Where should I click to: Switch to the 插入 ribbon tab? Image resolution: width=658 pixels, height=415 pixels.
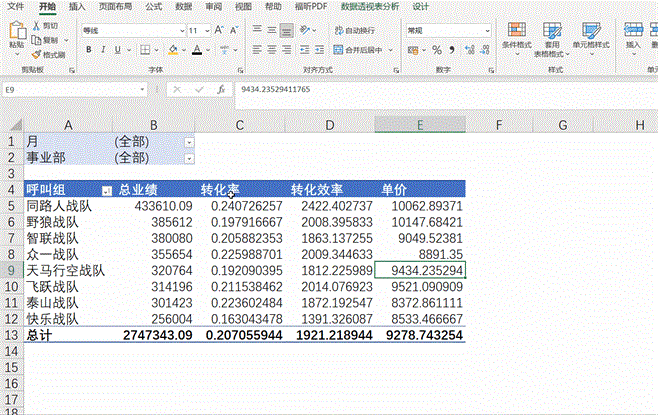(77, 6)
